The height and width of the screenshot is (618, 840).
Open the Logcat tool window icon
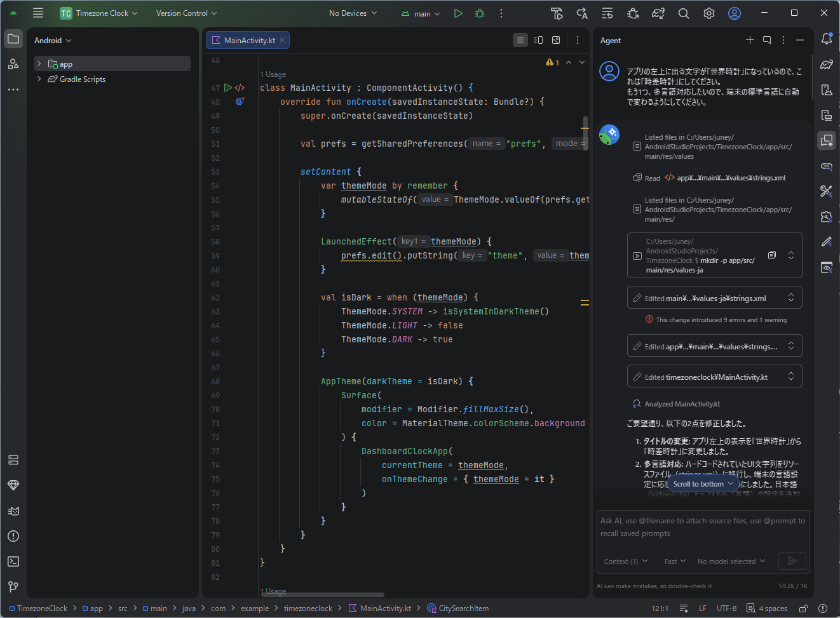(13, 511)
